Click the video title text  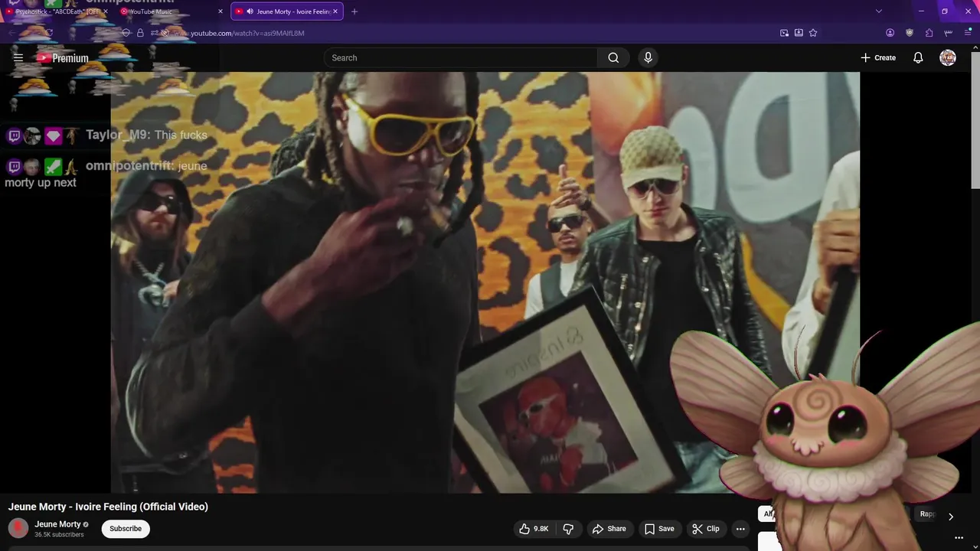click(x=108, y=507)
